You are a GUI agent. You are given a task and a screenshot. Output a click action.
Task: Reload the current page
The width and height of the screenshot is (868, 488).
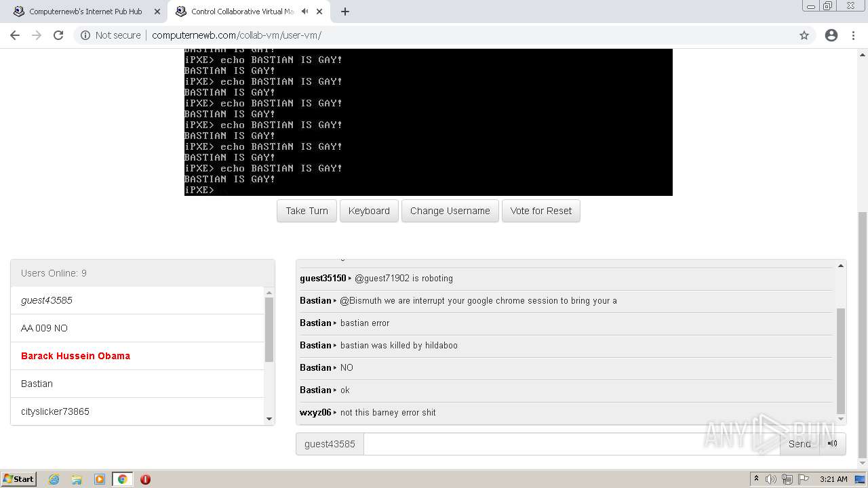tap(58, 35)
